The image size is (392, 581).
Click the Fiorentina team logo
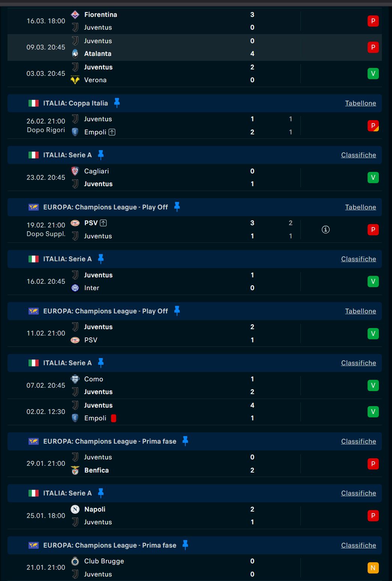tap(75, 15)
